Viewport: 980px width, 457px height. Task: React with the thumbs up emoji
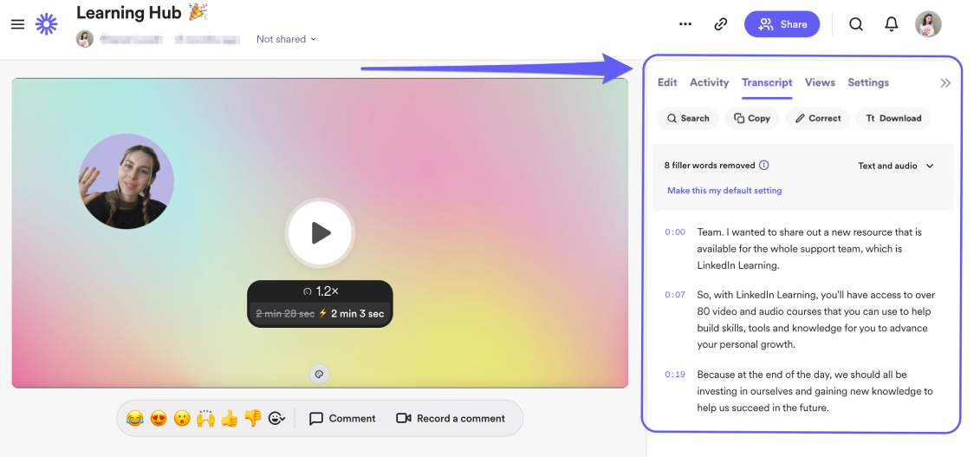coord(230,418)
